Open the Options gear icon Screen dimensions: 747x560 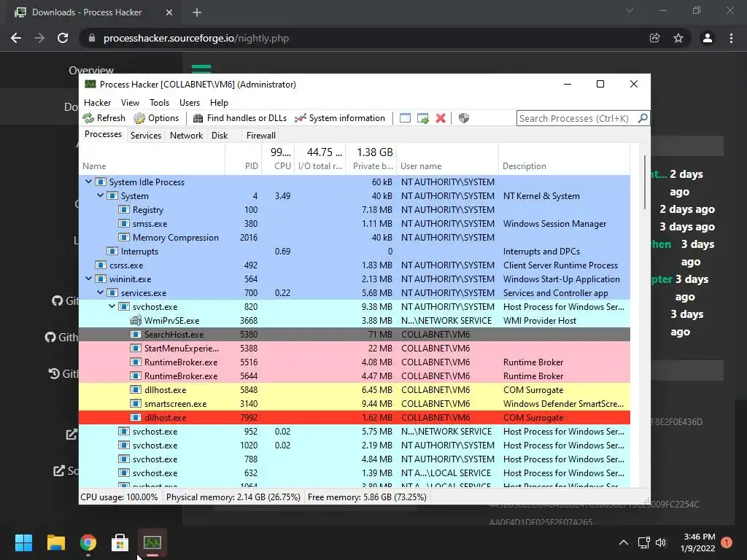(139, 118)
